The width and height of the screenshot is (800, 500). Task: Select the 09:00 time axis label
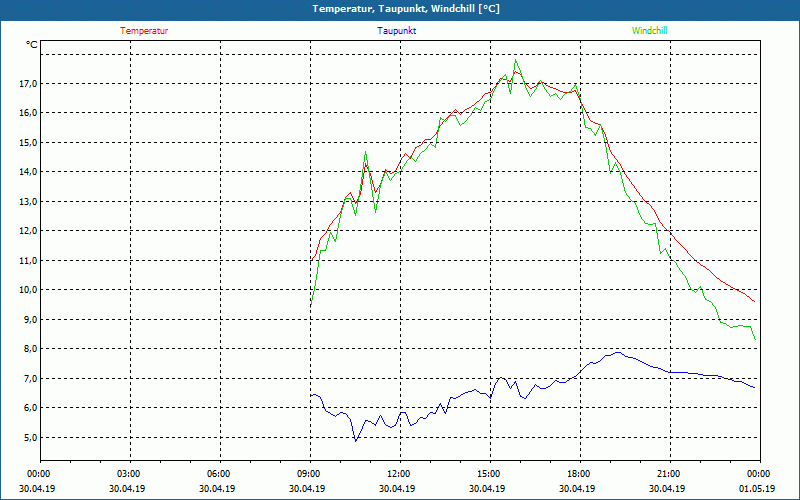point(309,474)
